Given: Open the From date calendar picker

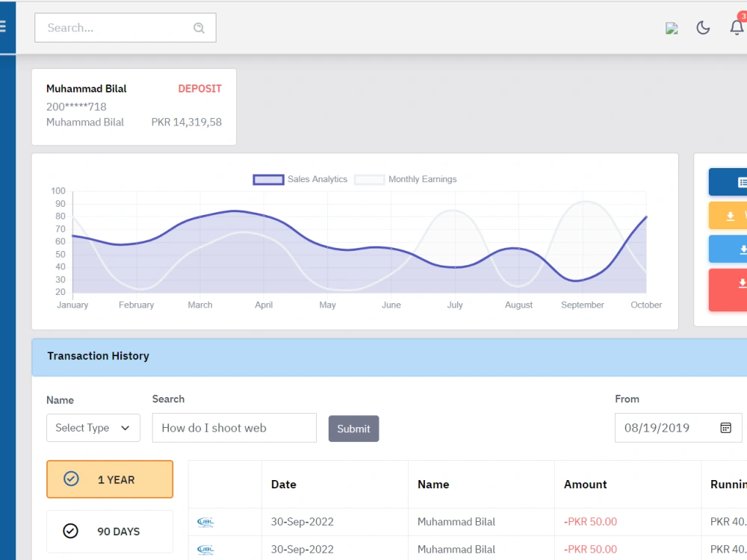Looking at the screenshot, I should [725, 428].
